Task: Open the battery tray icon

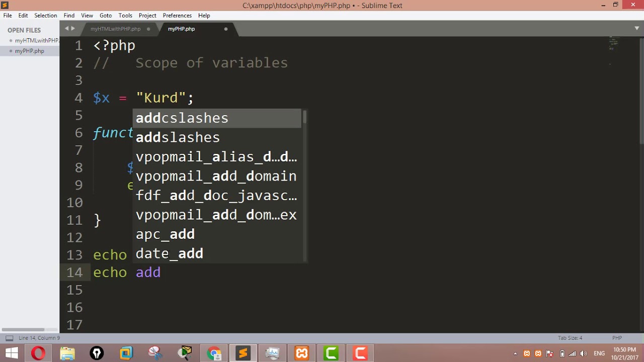Action: [x=562, y=353]
